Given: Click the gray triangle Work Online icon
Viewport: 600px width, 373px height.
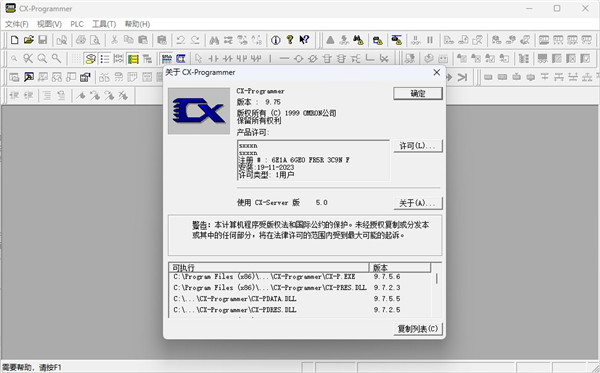Looking at the screenshot, I should [330, 40].
